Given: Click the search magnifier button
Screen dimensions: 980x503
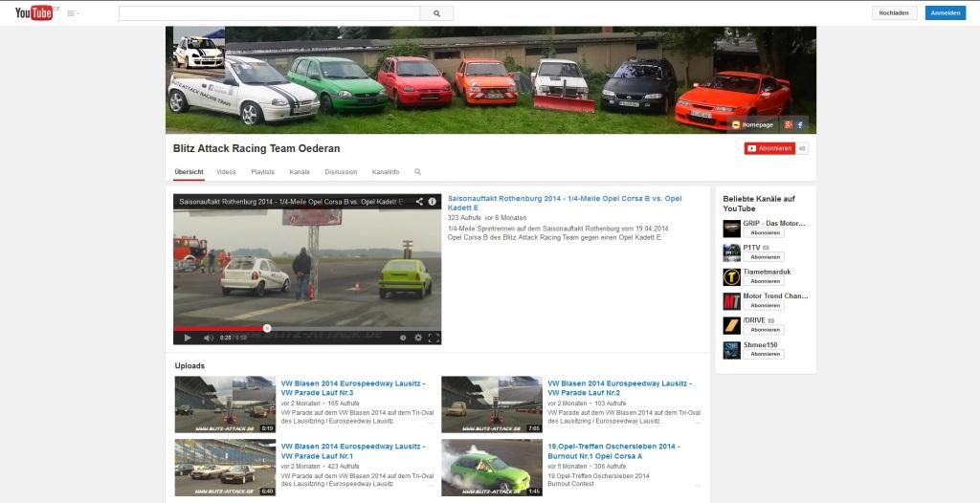Looking at the screenshot, I should (x=436, y=13).
